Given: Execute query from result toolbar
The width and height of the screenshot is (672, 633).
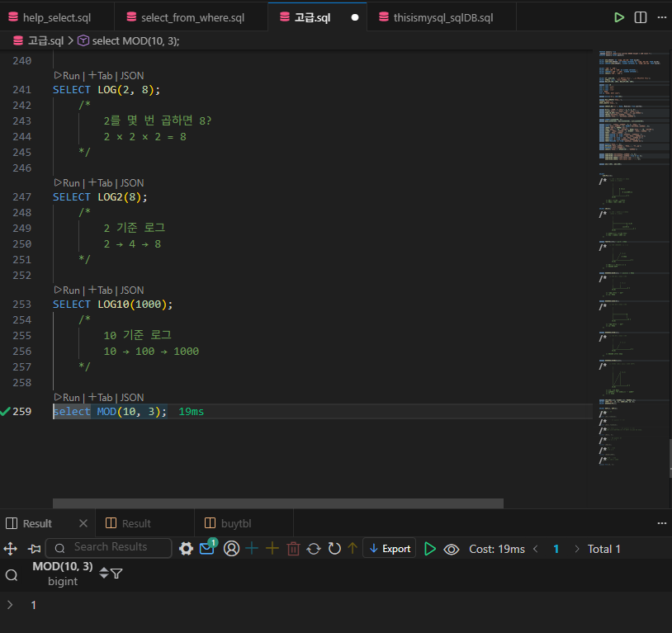Looking at the screenshot, I should tap(429, 549).
